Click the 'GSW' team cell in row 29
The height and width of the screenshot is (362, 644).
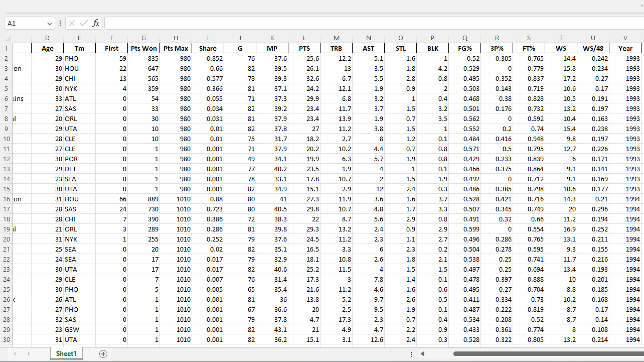(x=79, y=329)
